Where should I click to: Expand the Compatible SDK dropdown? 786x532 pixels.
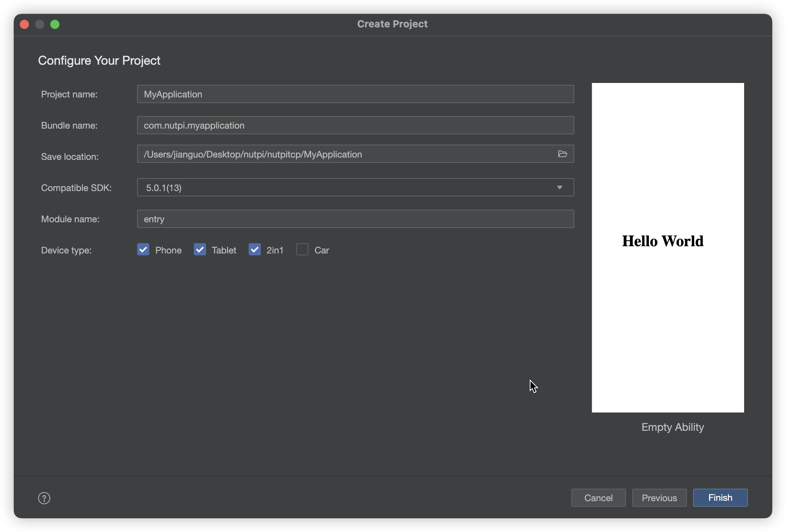click(560, 187)
